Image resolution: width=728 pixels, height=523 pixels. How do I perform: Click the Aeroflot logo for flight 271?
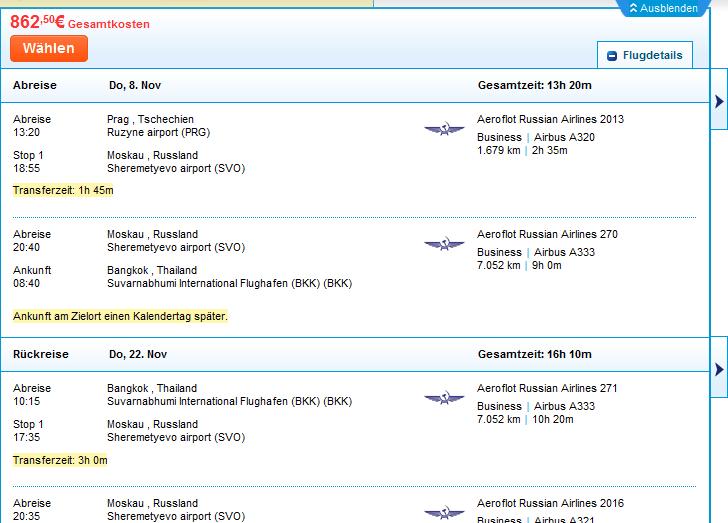(444, 398)
